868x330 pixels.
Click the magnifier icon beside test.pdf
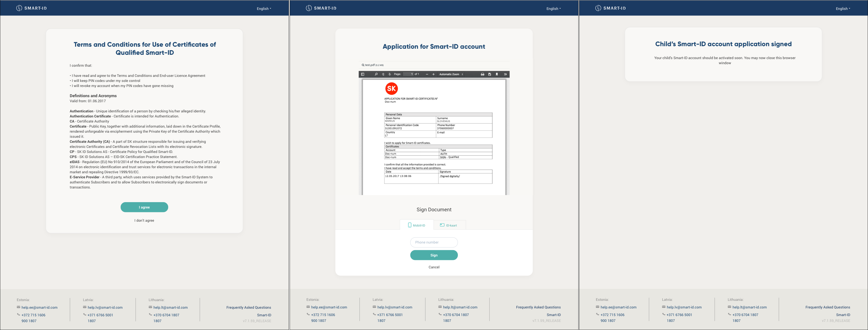pos(363,65)
